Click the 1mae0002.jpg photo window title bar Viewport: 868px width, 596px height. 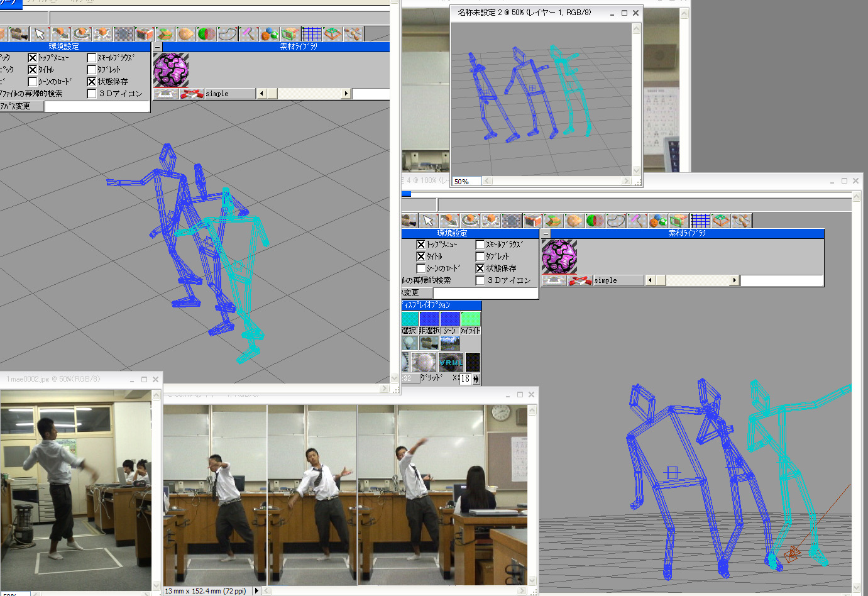pos(81,379)
